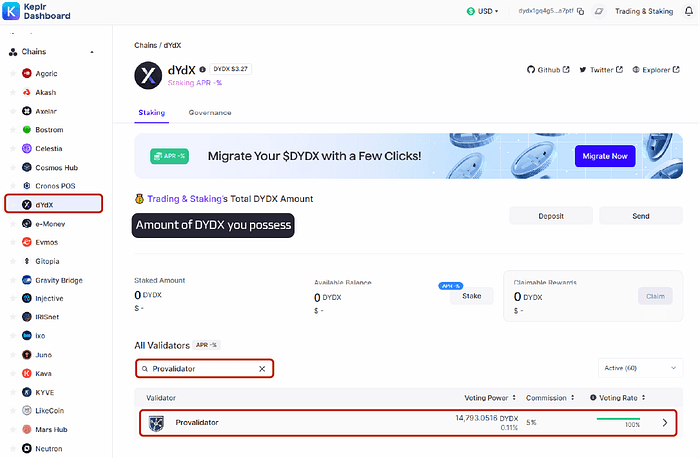Open the Github external link
This screenshot has height=458, width=700.
[548, 70]
